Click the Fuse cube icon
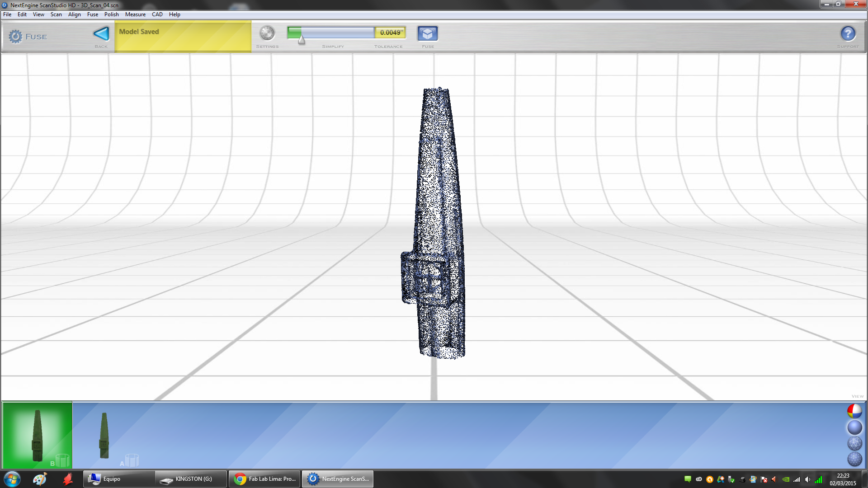868x488 pixels. tap(427, 33)
